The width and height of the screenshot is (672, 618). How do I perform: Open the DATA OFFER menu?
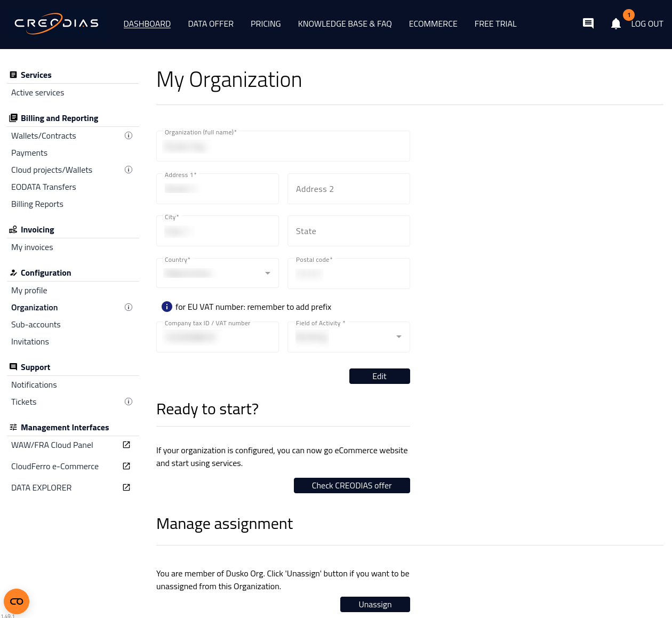[x=211, y=23]
